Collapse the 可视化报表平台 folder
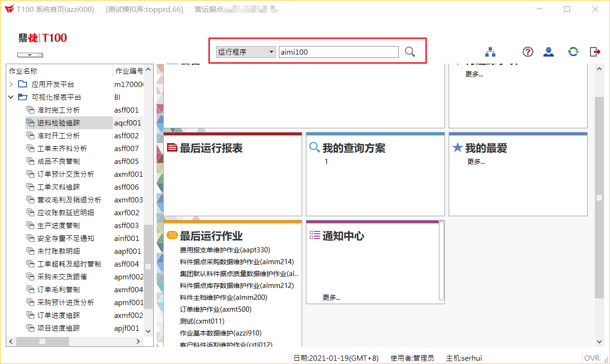610x364 pixels. click(x=10, y=97)
